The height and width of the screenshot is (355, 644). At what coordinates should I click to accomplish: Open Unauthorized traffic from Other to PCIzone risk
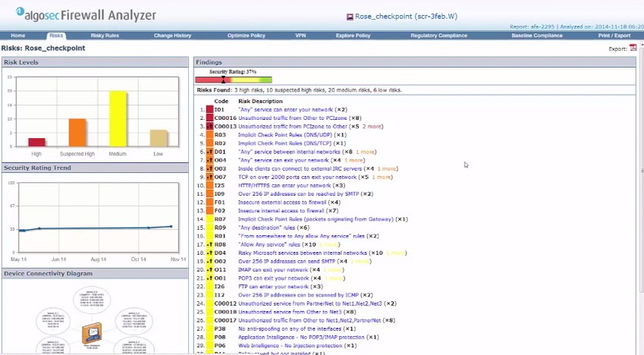click(293, 118)
